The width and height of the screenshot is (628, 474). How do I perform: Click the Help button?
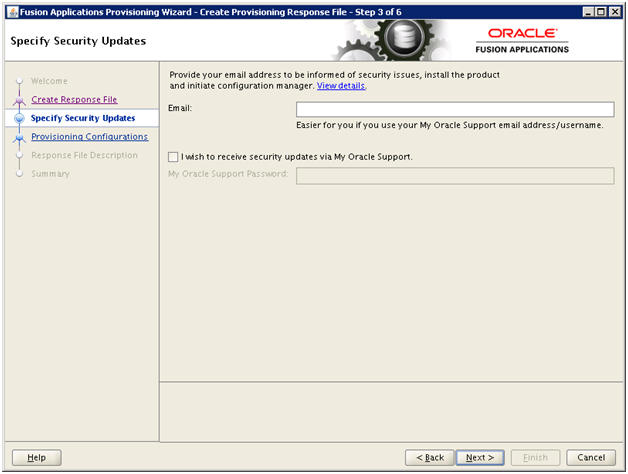[36, 457]
